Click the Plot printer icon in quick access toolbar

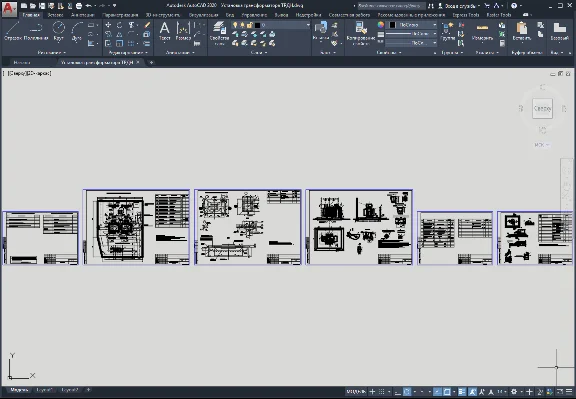79,6
